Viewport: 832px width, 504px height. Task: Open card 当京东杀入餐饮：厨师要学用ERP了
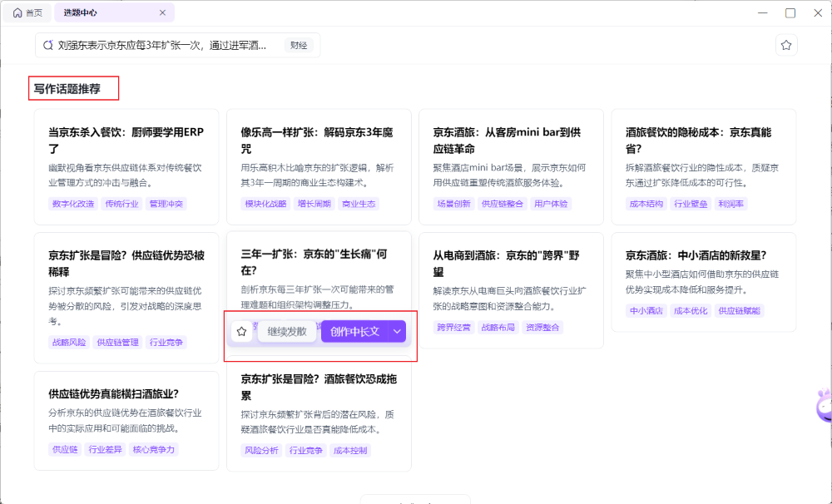point(126,167)
